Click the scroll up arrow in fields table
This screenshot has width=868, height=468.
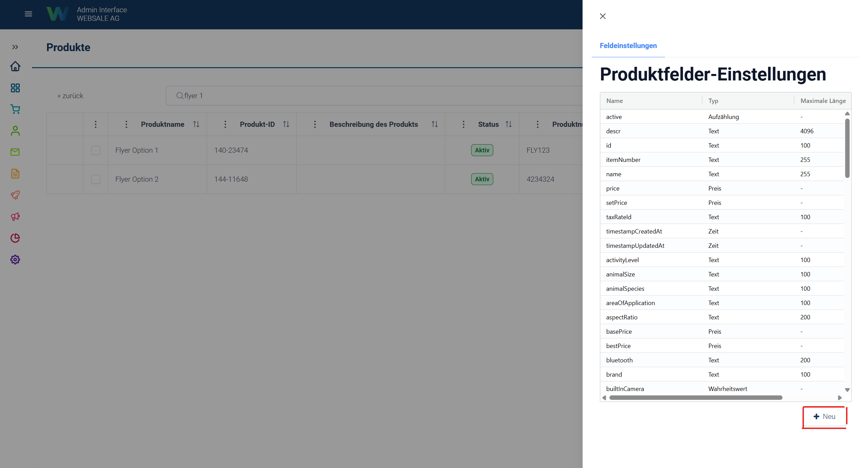coord(847,114)
